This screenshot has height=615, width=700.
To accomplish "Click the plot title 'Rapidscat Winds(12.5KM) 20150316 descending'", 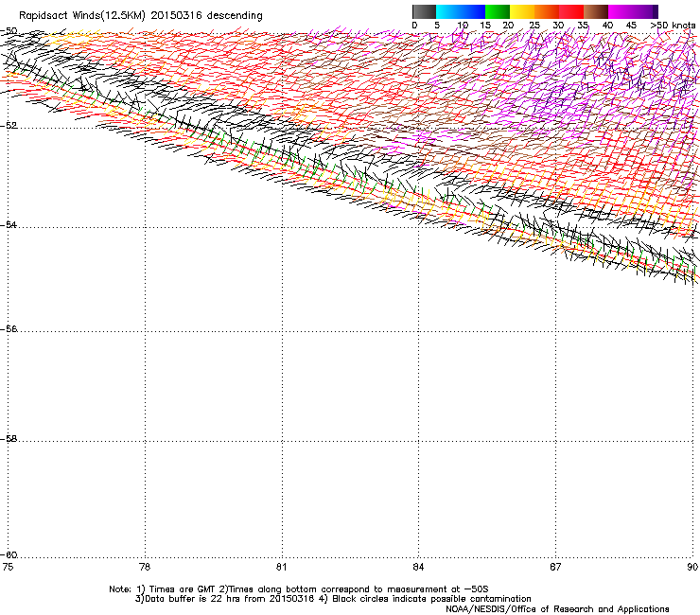I will point(141,16).
